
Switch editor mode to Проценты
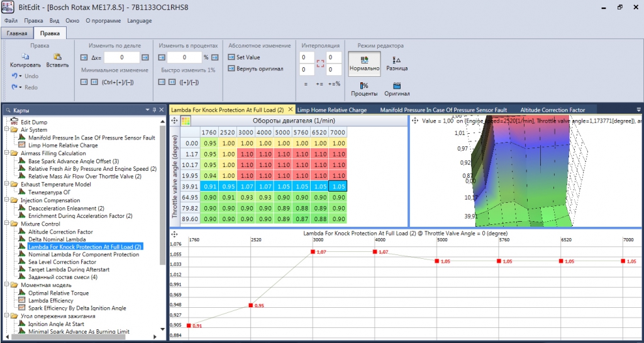pos(364,89)
